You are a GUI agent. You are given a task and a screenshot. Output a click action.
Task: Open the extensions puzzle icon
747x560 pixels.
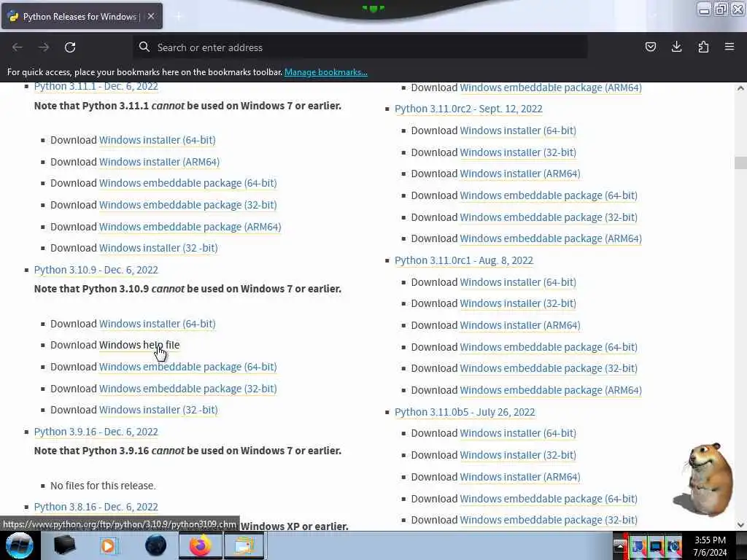point(703,47)
